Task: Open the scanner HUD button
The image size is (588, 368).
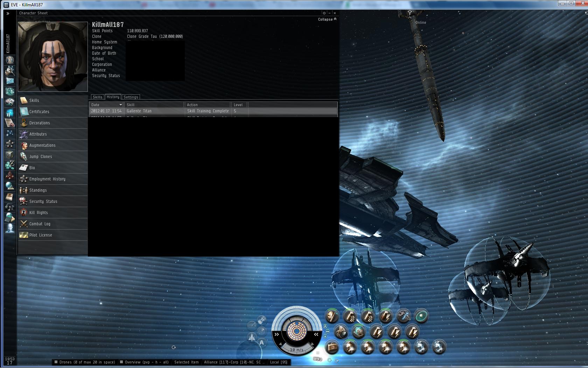Action: click(252, 326)
